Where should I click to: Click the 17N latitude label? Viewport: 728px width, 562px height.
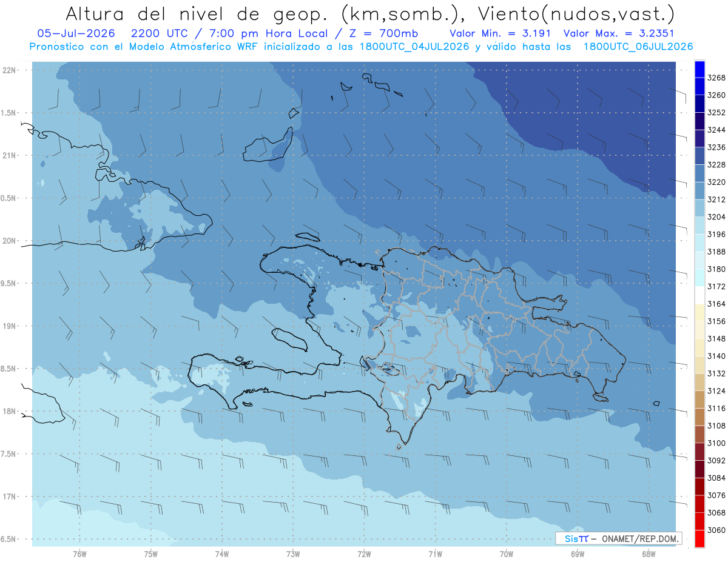pos(10,497)
